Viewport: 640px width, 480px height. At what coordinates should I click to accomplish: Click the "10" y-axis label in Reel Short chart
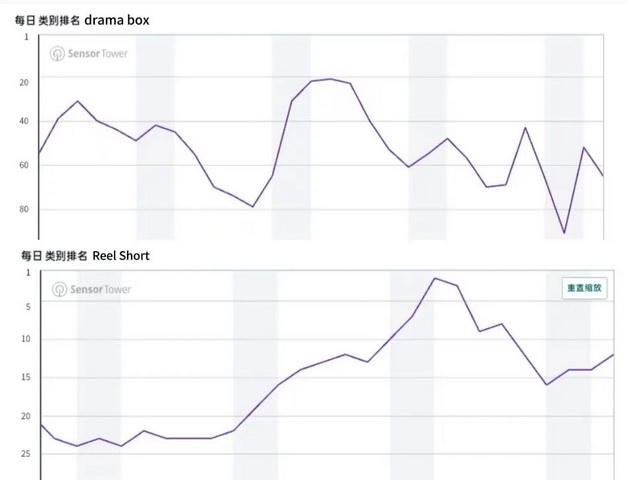22,340
